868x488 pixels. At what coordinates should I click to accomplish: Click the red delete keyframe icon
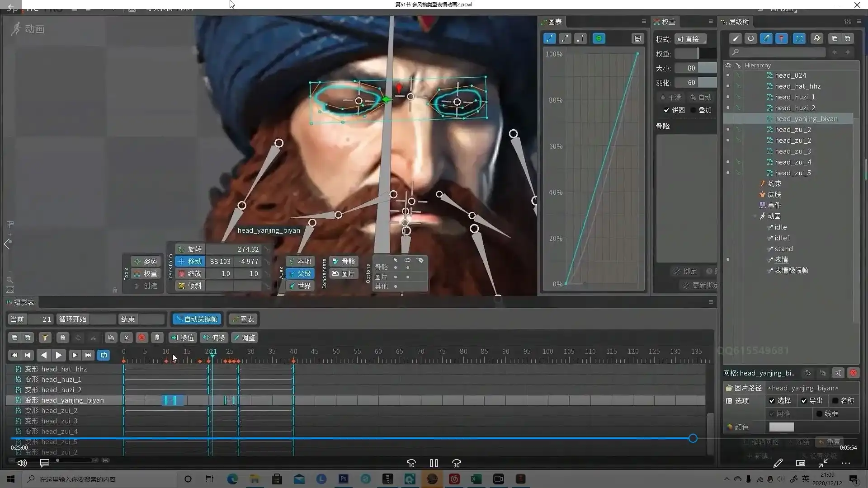[x=142, y=338]
